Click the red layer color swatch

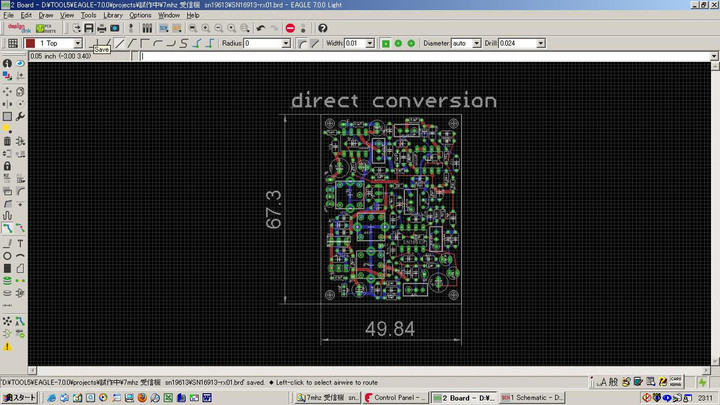point(29,44)
